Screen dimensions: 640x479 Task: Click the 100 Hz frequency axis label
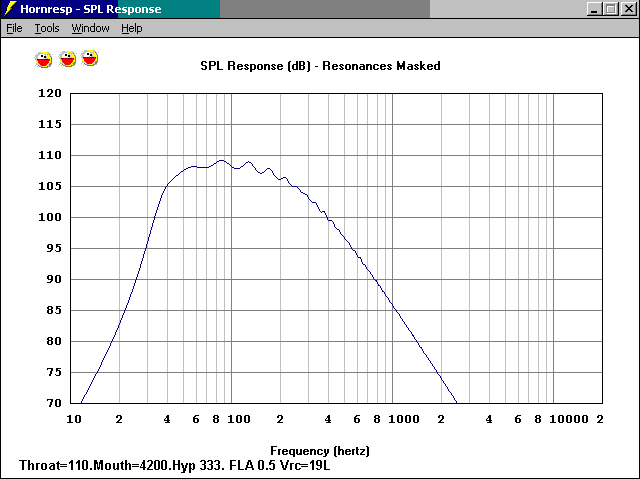[x=239, y=419]
